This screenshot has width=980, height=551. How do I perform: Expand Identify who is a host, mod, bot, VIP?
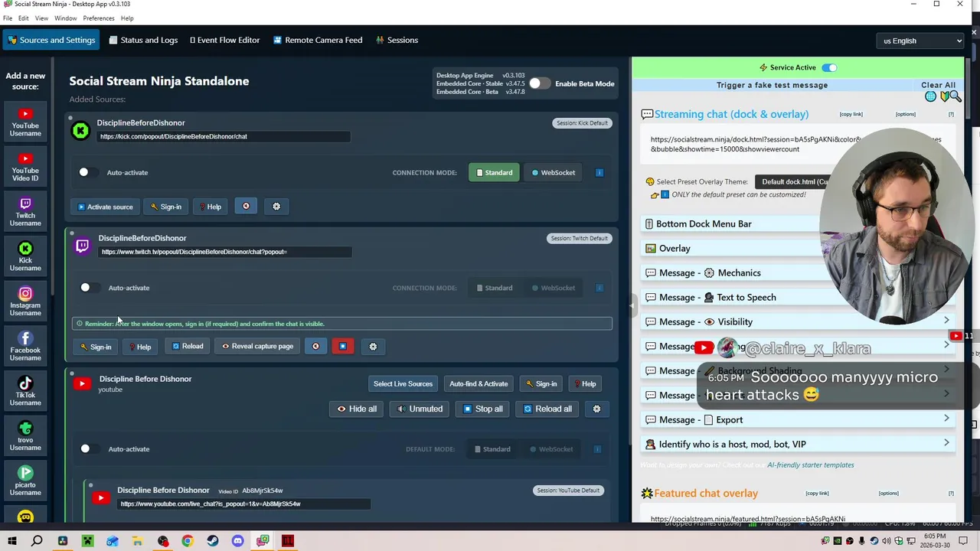click(798, 444)
